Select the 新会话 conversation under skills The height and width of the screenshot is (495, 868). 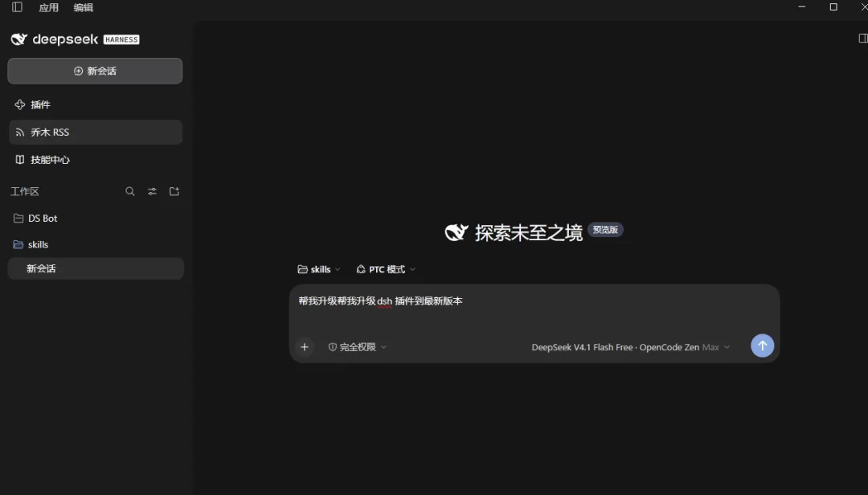click(95, 268)
